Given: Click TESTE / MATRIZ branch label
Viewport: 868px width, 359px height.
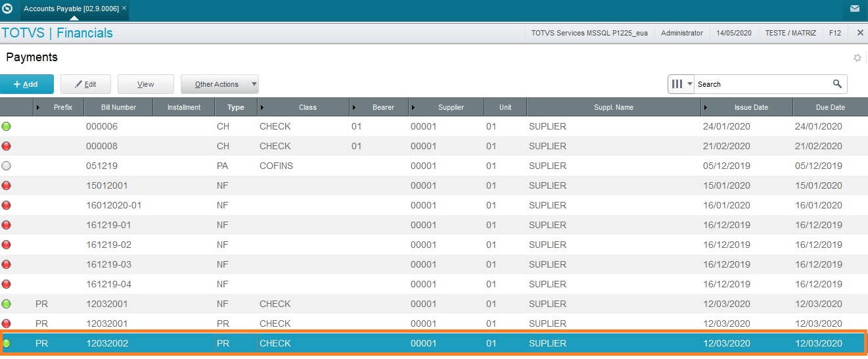Looking at the screenshot, I should (x=790, y=33).
